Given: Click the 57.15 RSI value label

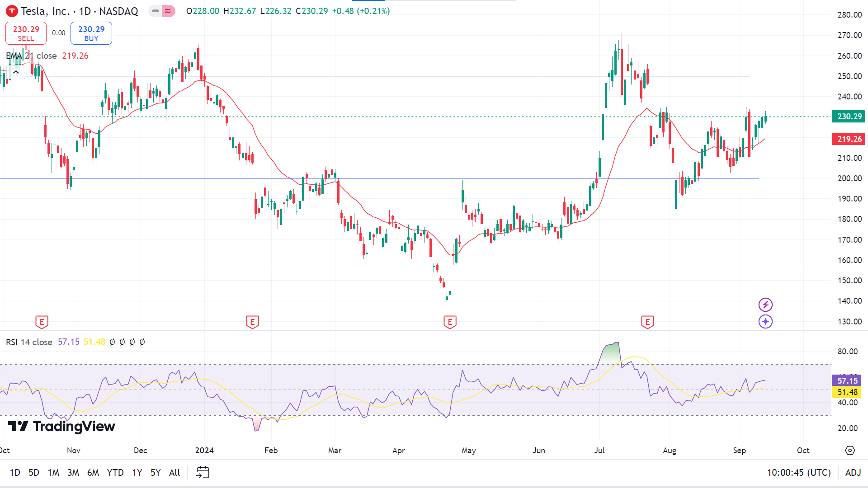Looking at the screenshot, I should [x=847, y=380].
